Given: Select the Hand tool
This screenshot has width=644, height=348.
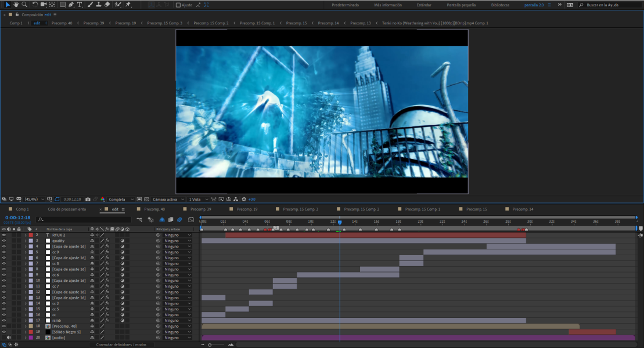Looking at the screenshot, I should (16, 5).
